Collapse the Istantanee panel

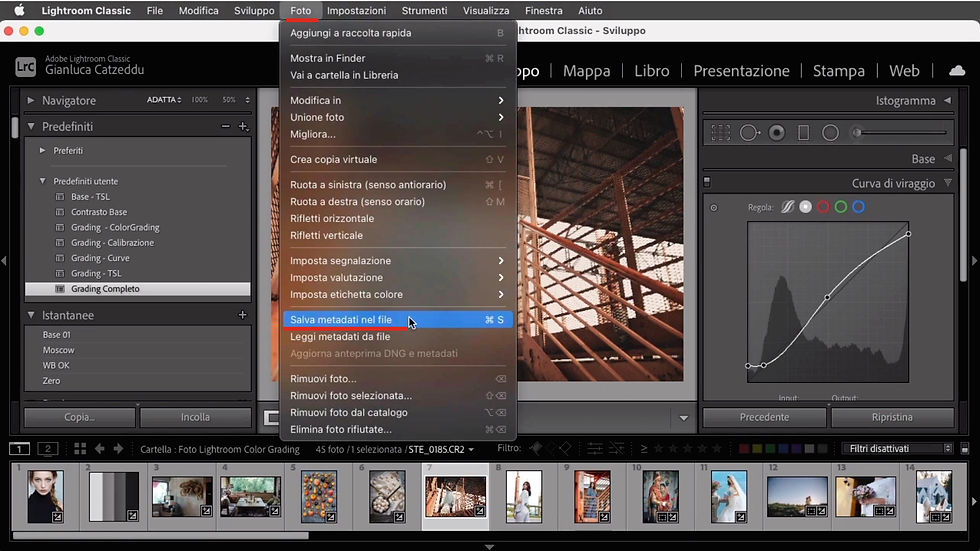click(31, 315)
